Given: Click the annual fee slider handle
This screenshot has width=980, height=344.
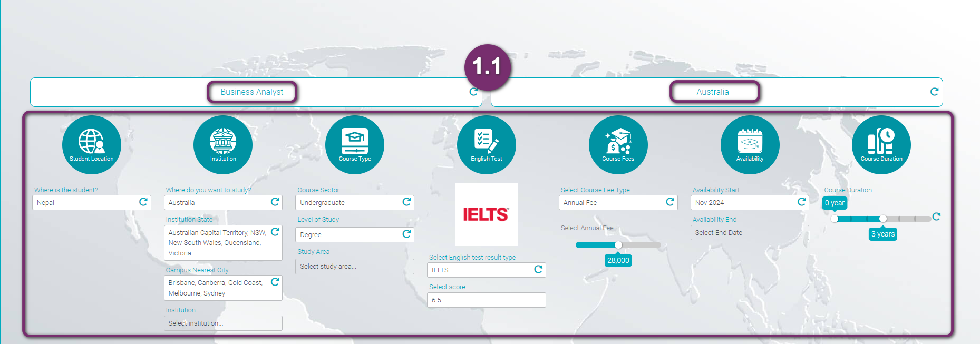Looking at the screenshot, I should (x=618, y=245).
